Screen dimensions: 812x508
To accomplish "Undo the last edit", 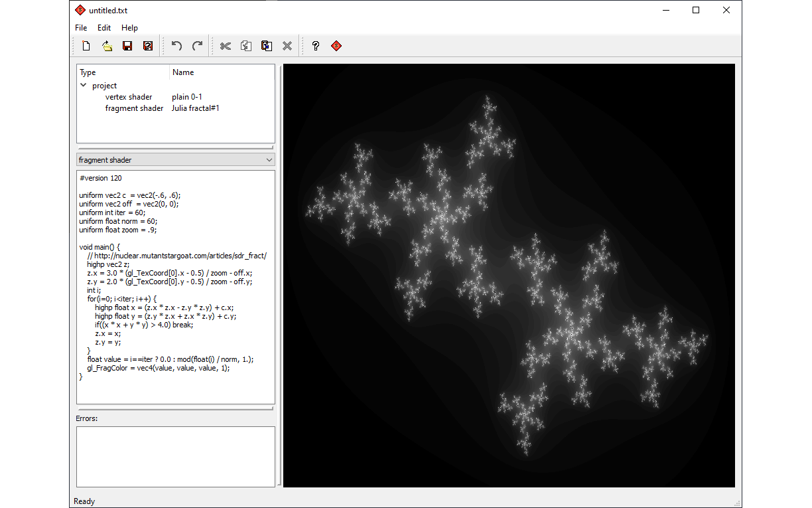I will point(176,46).
